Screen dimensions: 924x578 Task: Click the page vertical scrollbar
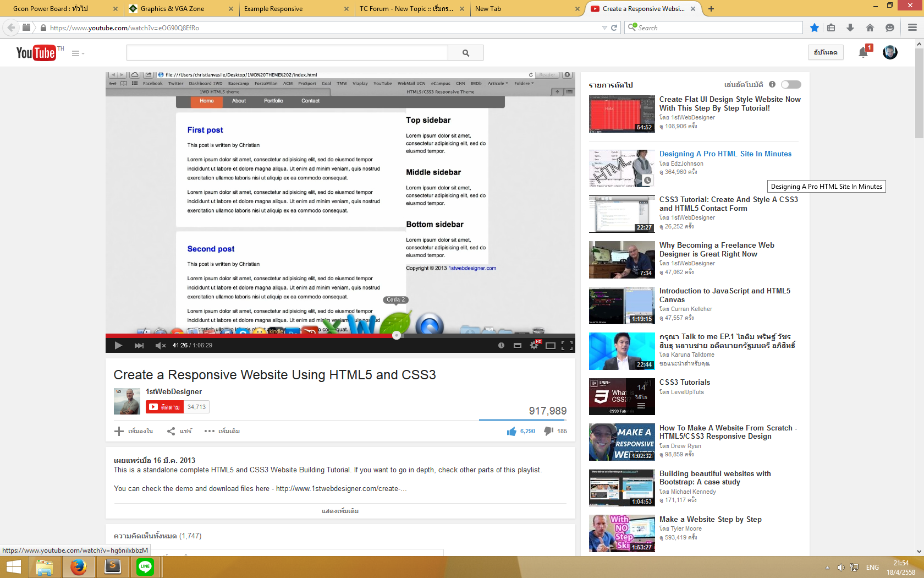pos(919,94)
